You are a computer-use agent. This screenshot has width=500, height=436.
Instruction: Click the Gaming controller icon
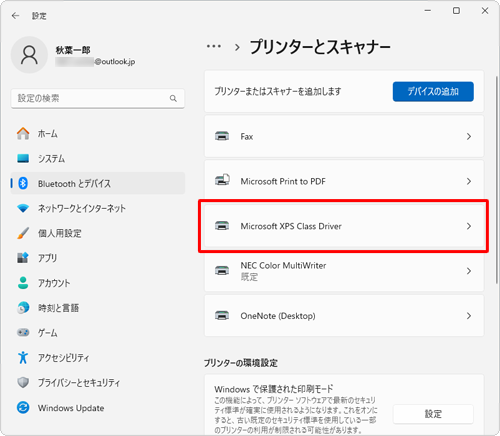click(23, 332)
